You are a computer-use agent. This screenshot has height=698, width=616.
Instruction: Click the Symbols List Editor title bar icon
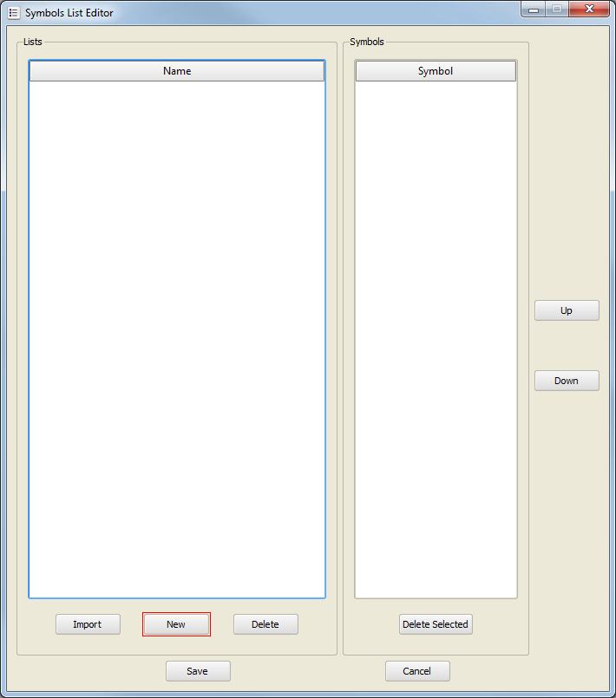click(13, 13)
